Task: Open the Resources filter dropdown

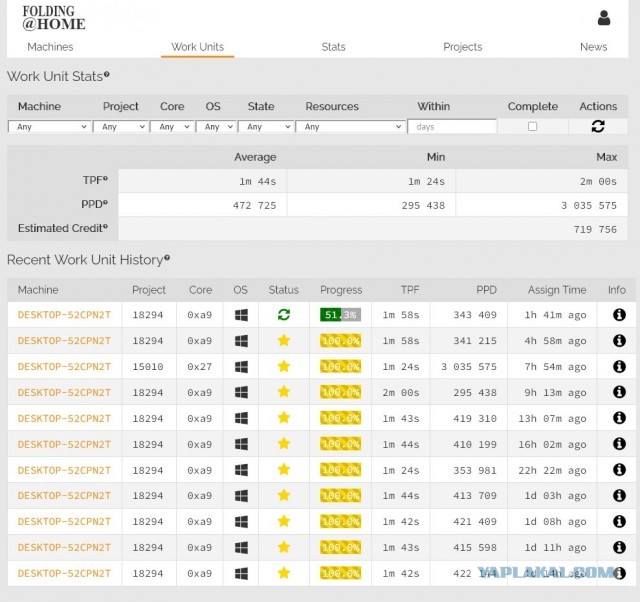Action: [351, 127]
